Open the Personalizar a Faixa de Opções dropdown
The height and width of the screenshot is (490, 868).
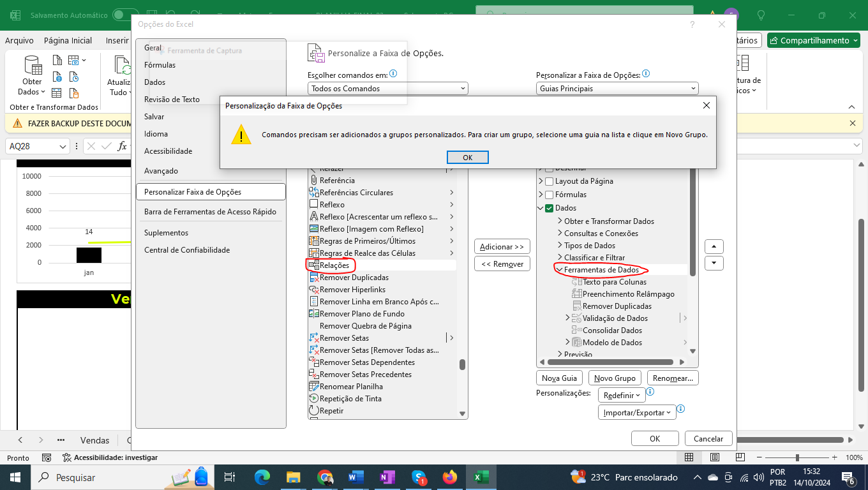coord(617,89)
